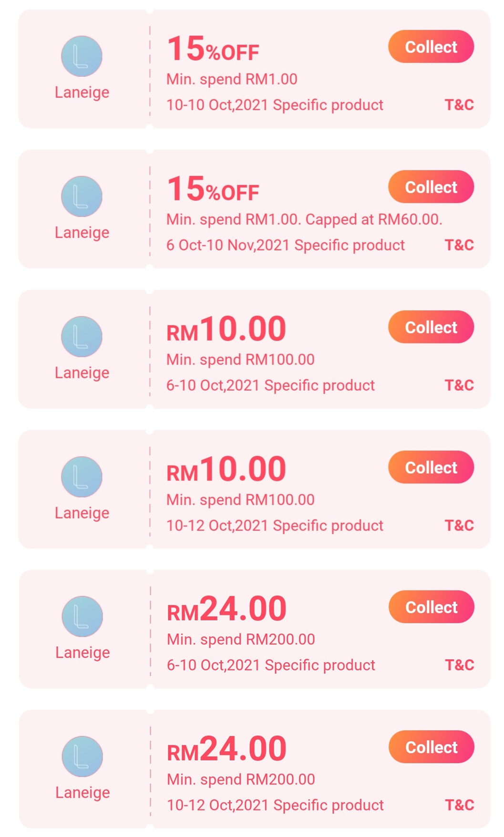Image resolution: width=504 pixels, height=837 pixels.
Task: Show T&C for RM24.00 10-12 Oct voucher
Action: [460, 806]
